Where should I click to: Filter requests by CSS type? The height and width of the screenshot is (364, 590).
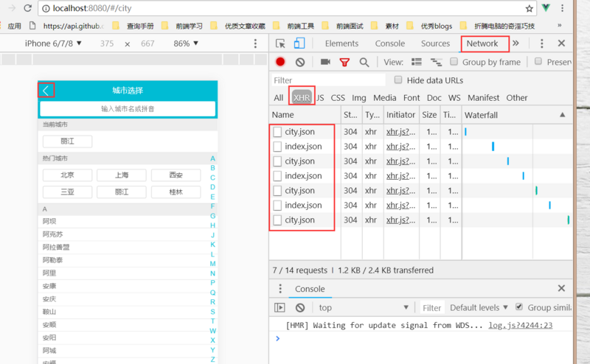pos(338,98)
